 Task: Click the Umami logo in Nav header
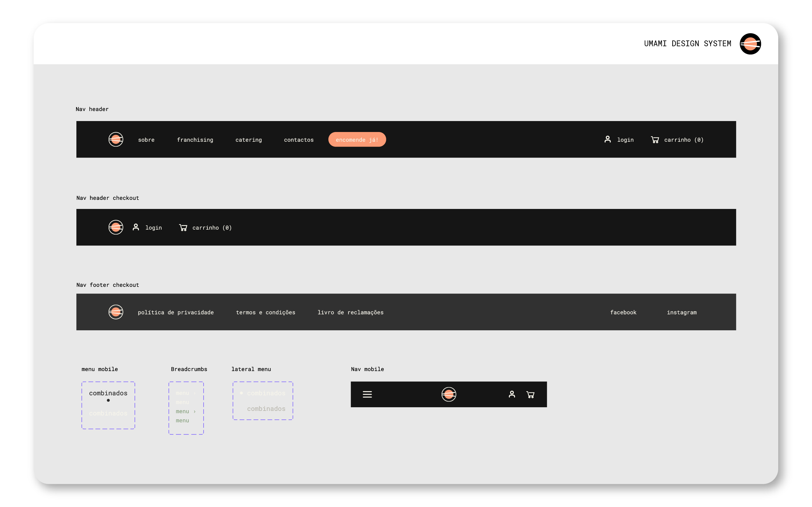(116, 140)
